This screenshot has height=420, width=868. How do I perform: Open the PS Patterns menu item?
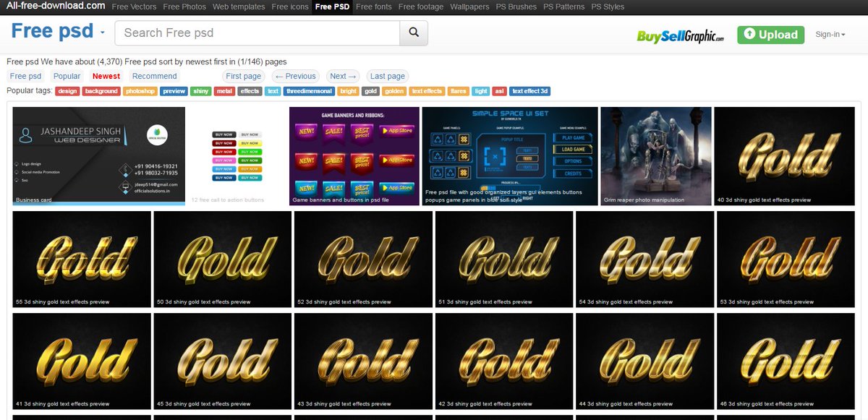pos(563,7)
